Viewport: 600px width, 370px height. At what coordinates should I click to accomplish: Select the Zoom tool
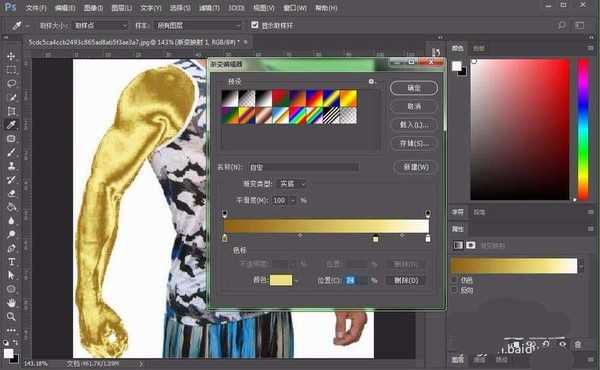tap(11, 316)
